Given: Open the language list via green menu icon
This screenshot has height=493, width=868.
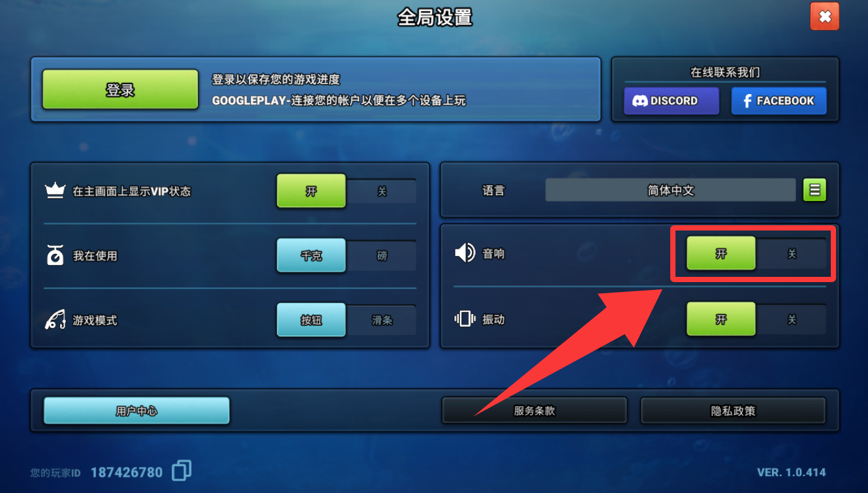Looking at the screenshot, I should click(x=814, y=190).
